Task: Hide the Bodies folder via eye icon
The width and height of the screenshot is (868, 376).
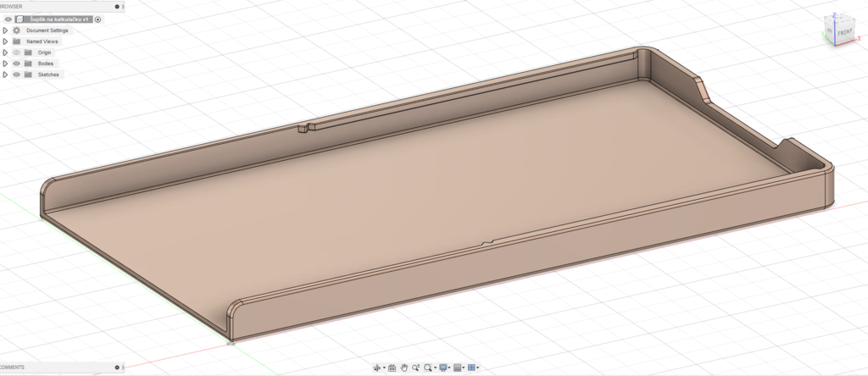Action: 17,64
